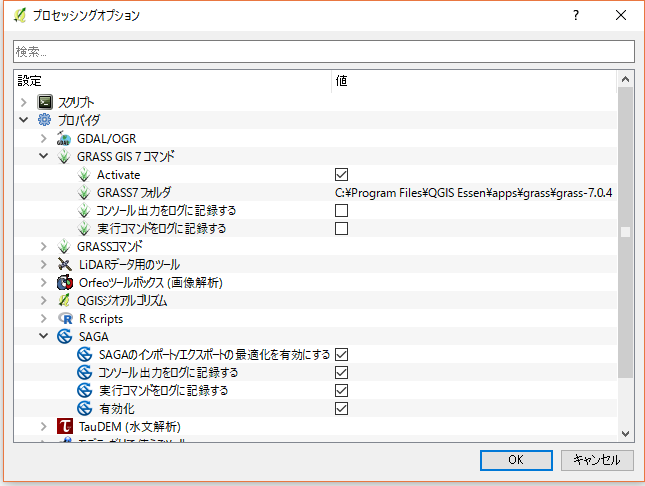
Task: Expand the R scripts node
Action: pyautogui.click(x=44, y=319)
